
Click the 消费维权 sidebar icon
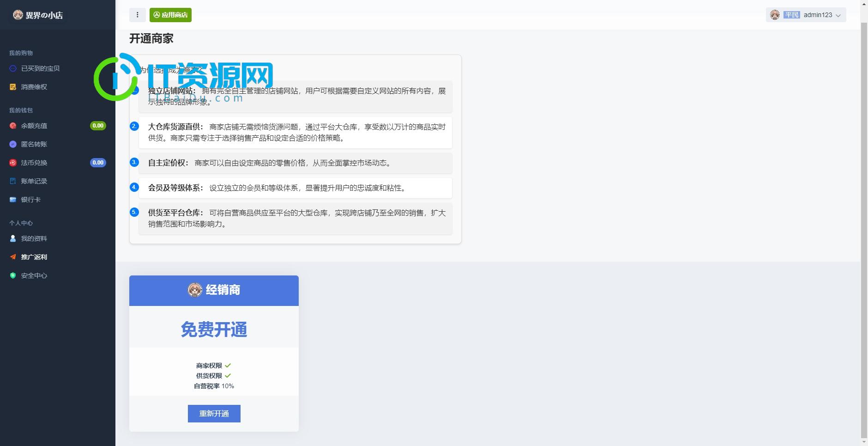[13, 87]
